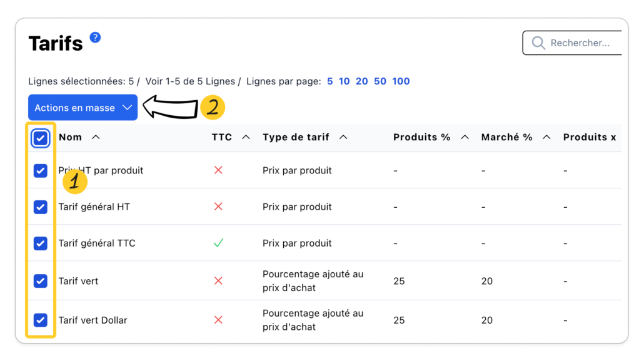Open the Tarif vert row name
This screenshot has height=363, width=644.
pyautogui.click(x=78, y=281)
